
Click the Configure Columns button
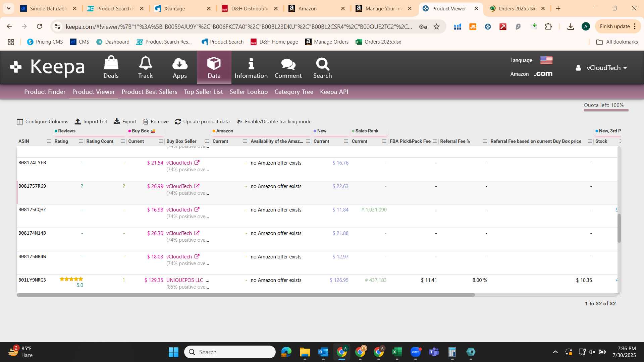click(43, 122)
